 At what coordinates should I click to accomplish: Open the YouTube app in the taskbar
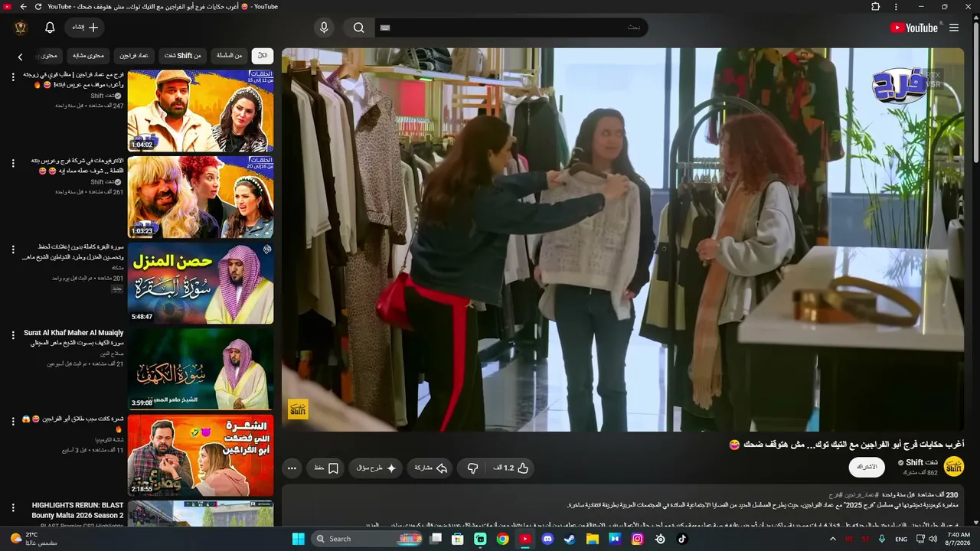(525, 539)
